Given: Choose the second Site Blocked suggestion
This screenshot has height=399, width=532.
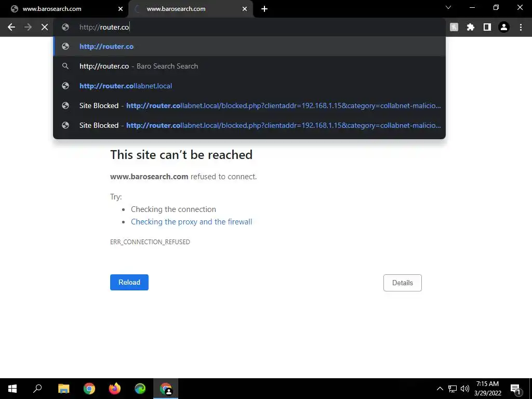Looking at the screenshot, I should [x=249, y=125].
